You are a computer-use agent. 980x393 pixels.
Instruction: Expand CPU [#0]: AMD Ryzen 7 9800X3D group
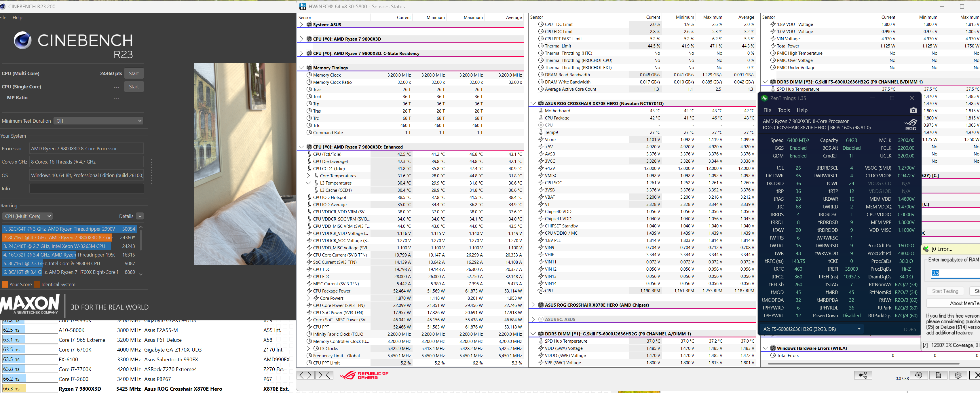click(301, 39)
